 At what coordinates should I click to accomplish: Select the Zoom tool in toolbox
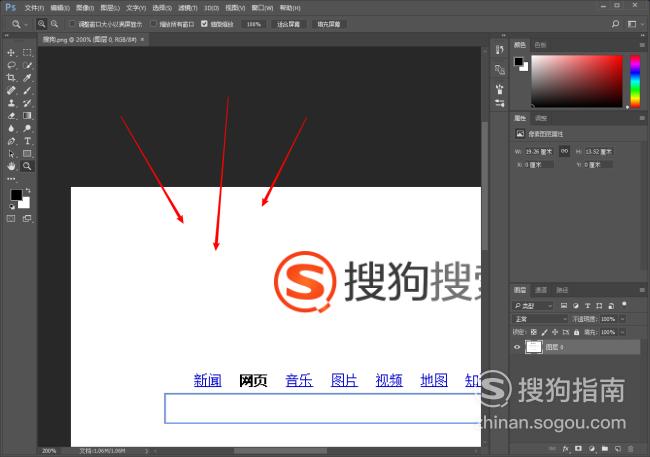(27, 166)
